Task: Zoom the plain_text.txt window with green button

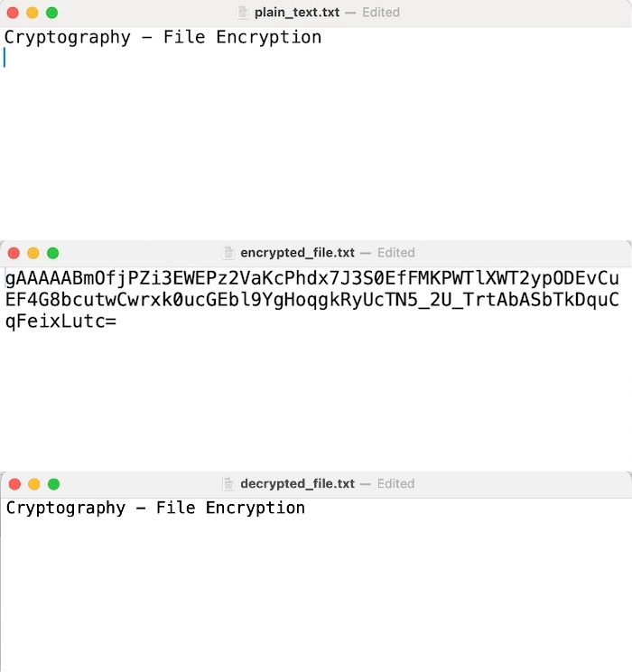Action: pos(51,13)
